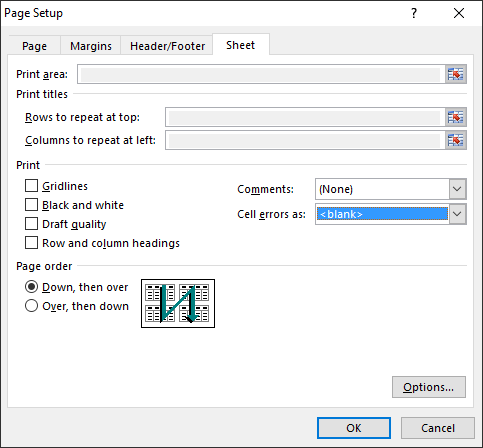Open the Header/Footer tab

pos(167,46)
